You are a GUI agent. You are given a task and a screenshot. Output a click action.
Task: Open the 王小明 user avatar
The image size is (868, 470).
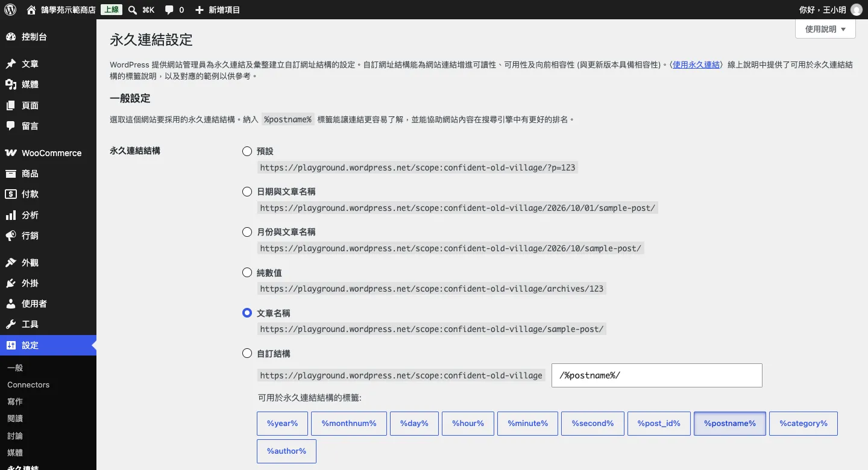pyautogui.click(x=856, y=10)
